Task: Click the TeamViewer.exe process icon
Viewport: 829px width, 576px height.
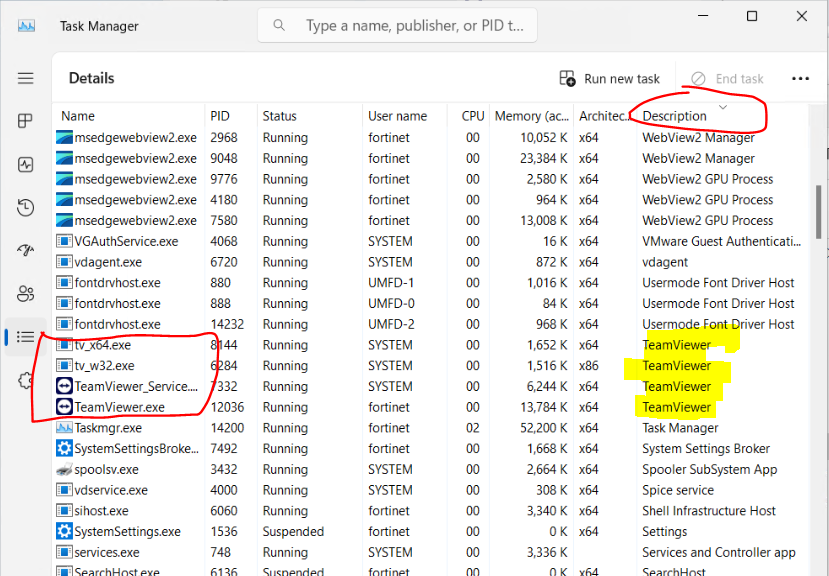Action: click(x=64, y=407)
